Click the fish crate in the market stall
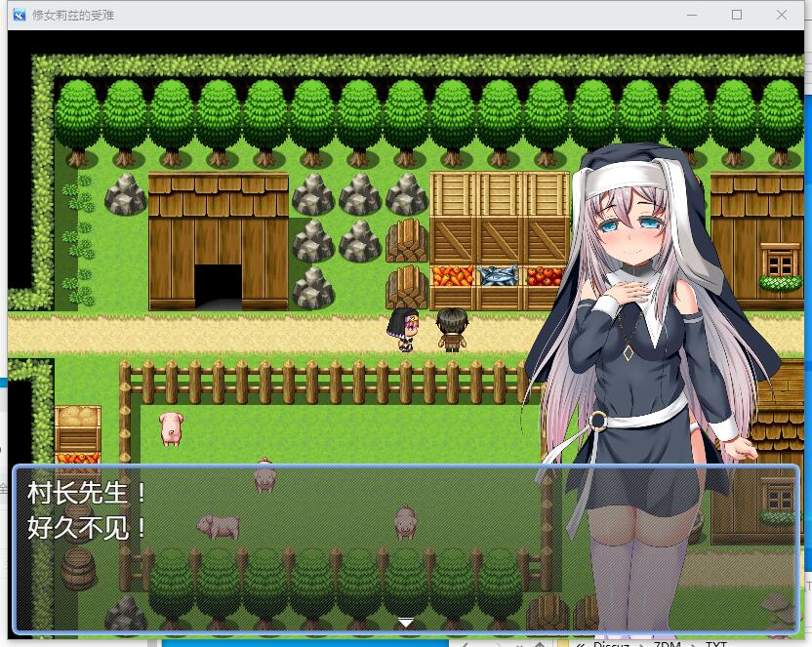The height and width of the screenshot is (647, 812). tap(500, 276)
